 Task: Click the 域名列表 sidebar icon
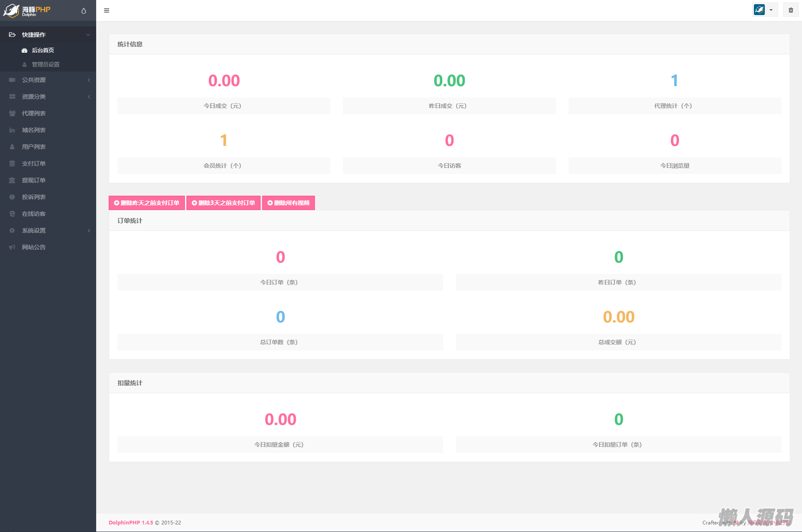(x=12, y=130)
